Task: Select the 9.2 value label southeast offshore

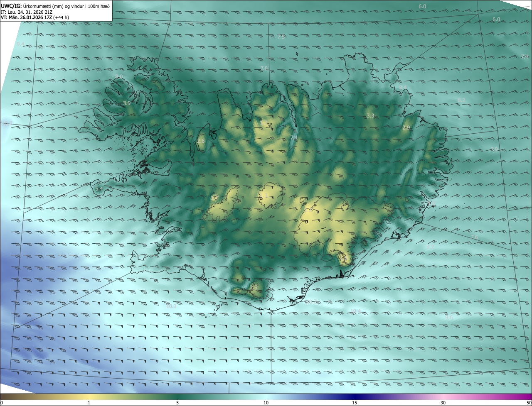Action: click(430, 247)
